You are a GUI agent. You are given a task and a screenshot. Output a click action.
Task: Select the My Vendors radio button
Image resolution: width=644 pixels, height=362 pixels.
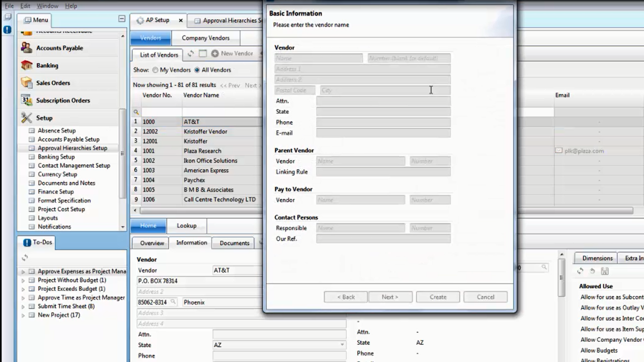155,70
